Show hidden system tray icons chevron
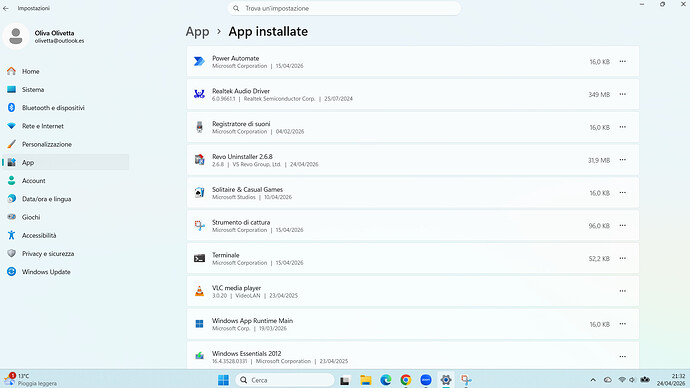 [593, 380]
